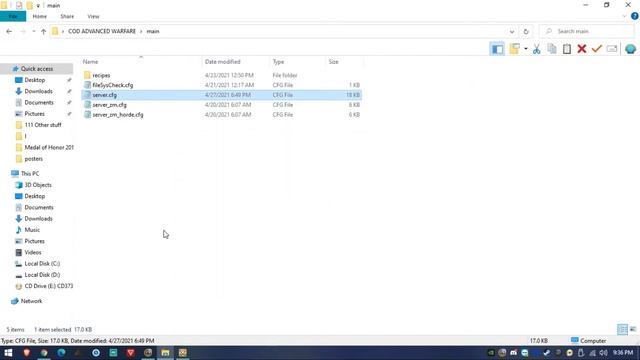Open the pinned Downloads under Quick access
This screenshot has width=640, height=360.
click(x=38, y=91)
